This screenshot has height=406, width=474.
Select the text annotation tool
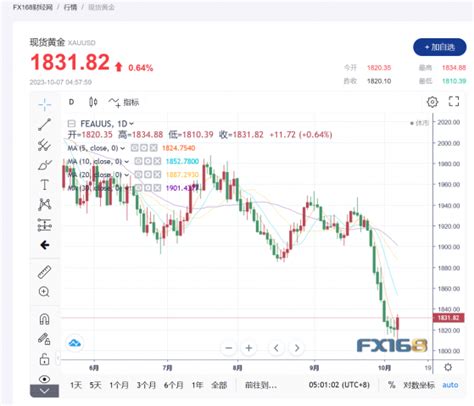45,185
